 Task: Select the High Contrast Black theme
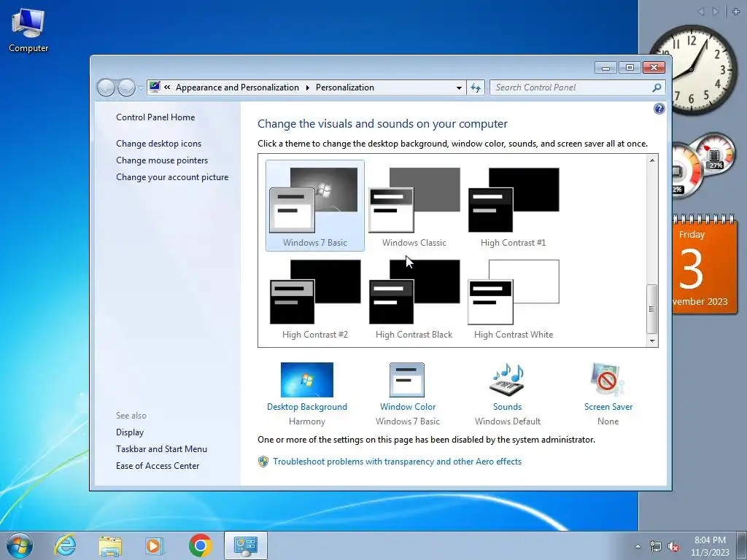point(414,297)
